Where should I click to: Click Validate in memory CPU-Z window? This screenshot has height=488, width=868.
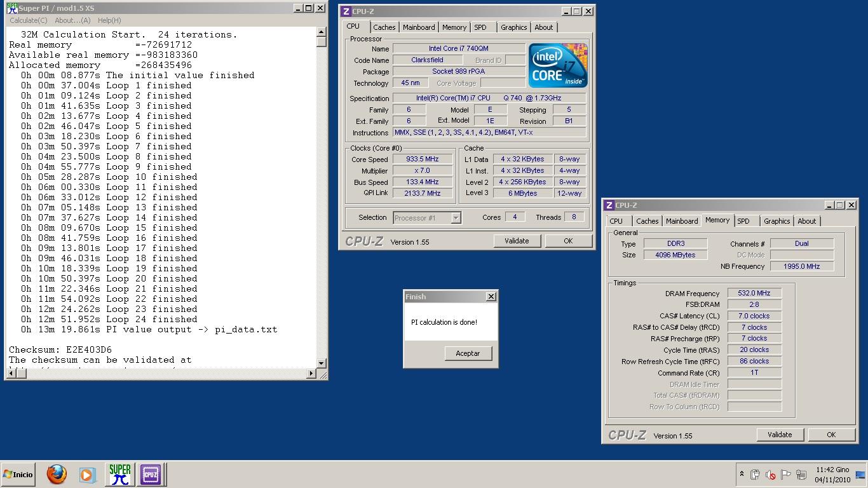(x=780, y=435)
